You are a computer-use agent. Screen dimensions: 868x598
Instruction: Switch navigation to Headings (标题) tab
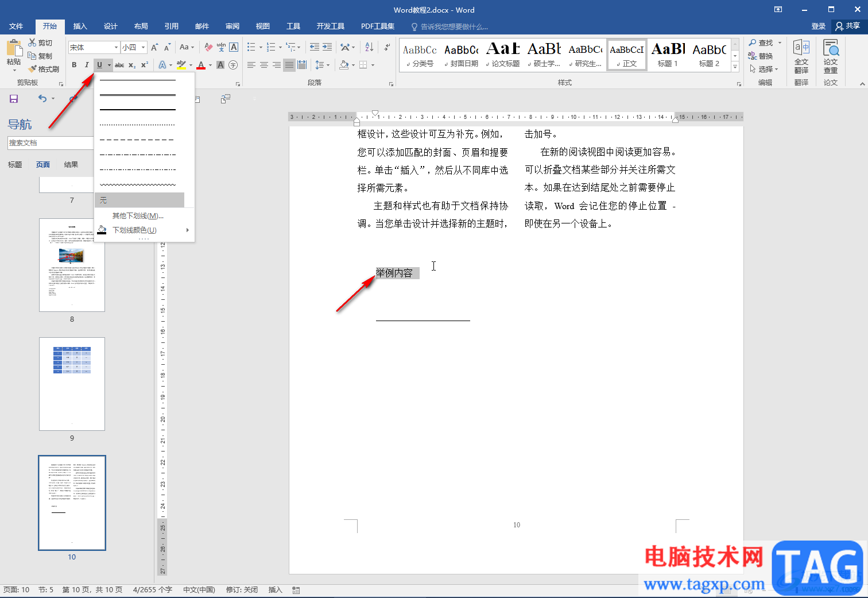15,165
